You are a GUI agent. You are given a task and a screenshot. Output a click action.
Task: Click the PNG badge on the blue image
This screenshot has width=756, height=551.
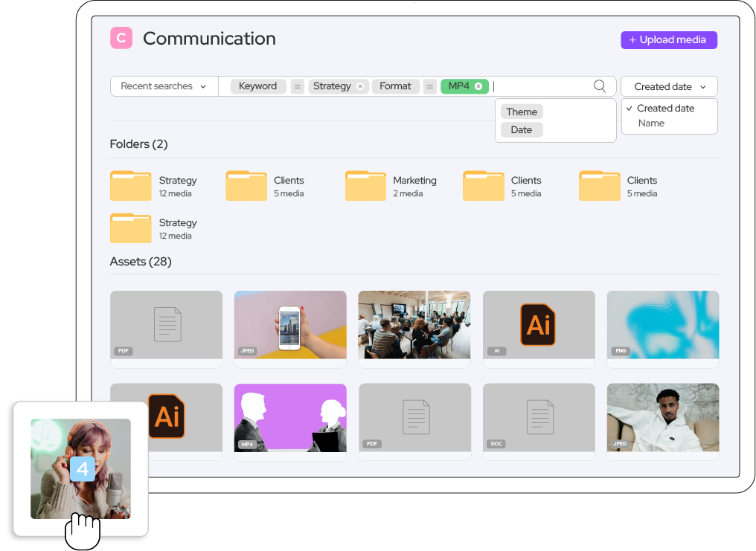pyautogui.click(x=621, y=351)
